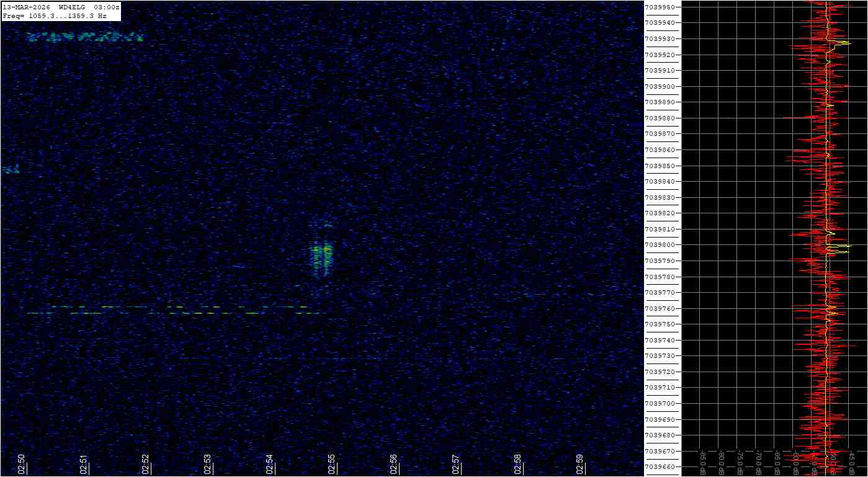Click the bright green signal burst near 02:55
The height and width of the screenshot is (477, 868).
coord(322,254)
